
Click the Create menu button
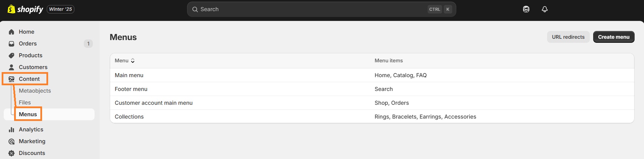(613, 37)
